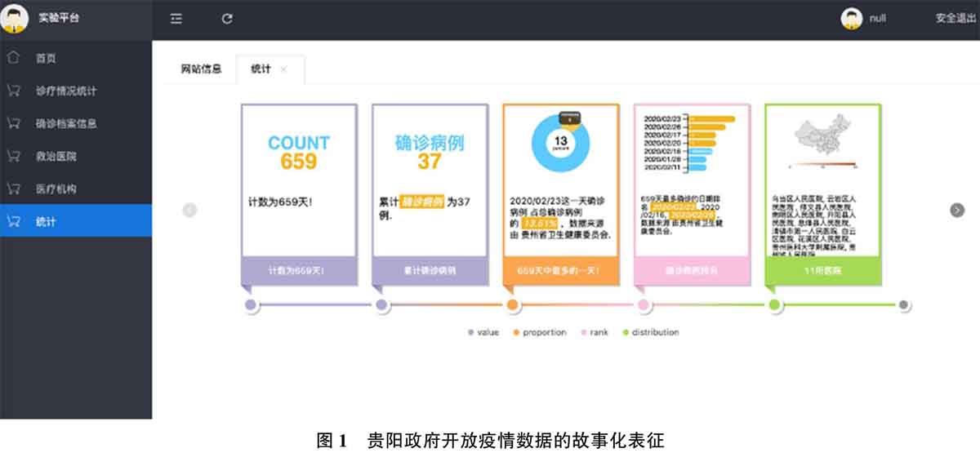Click the user avatar next to null
Viewport: 980px width, 475px height.
[852, 19]
